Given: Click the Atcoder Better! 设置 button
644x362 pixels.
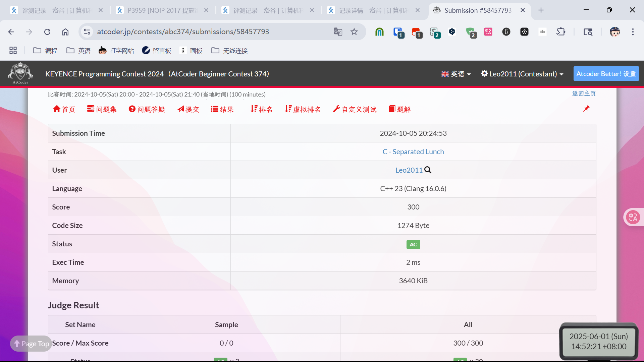Looking at the screenshot, I should click(x=606, y=74).
